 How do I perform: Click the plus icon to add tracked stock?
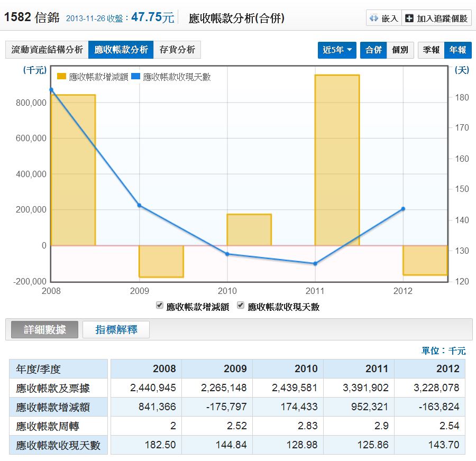pos(409,19)
